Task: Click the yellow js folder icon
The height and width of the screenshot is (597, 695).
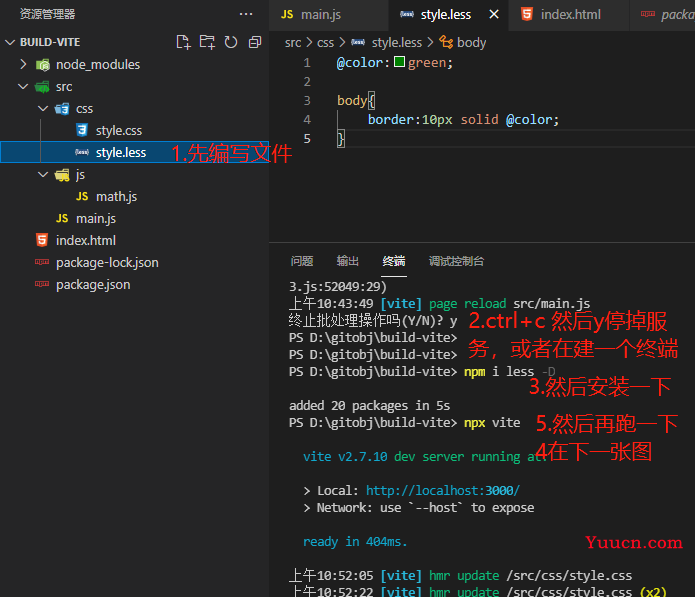Action: click(62, 175)
